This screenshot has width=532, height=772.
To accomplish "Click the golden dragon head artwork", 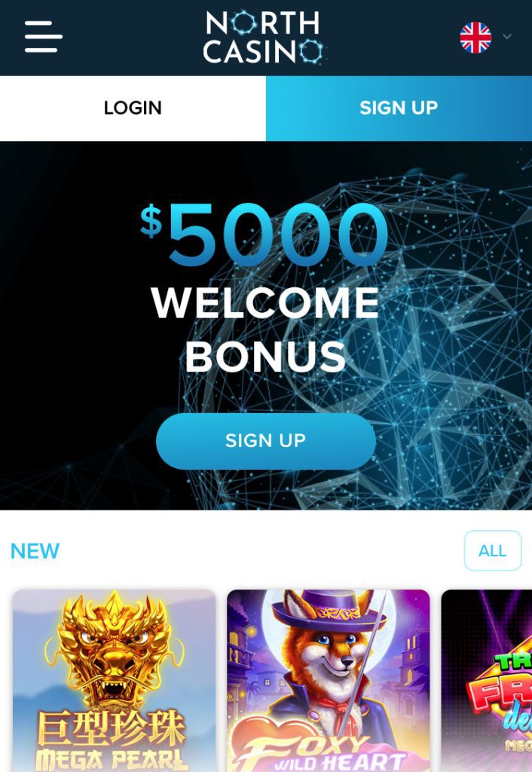I will pos(115,650).
